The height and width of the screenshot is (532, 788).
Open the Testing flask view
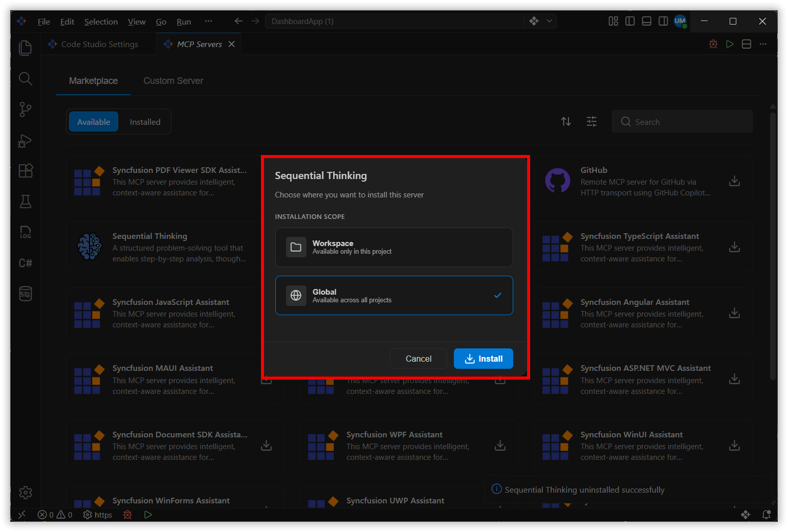(25, 202)
